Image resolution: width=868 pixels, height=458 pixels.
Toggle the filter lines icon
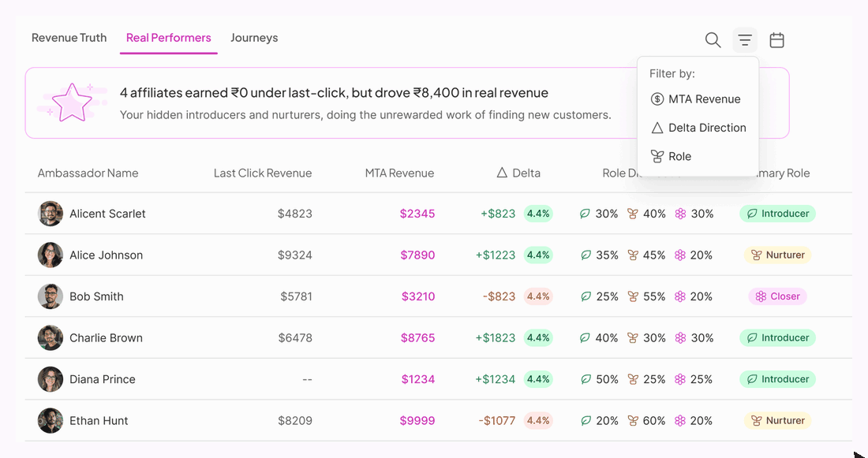coord(745,40)
